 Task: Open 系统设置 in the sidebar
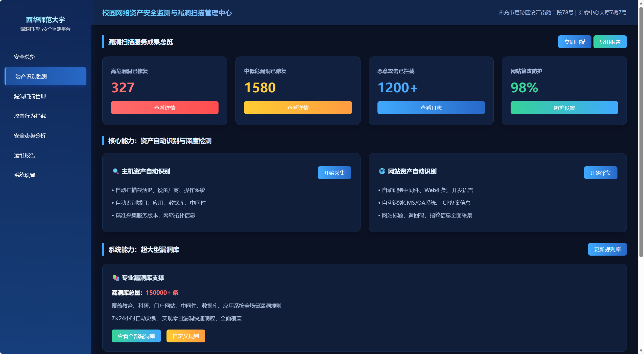45,175
